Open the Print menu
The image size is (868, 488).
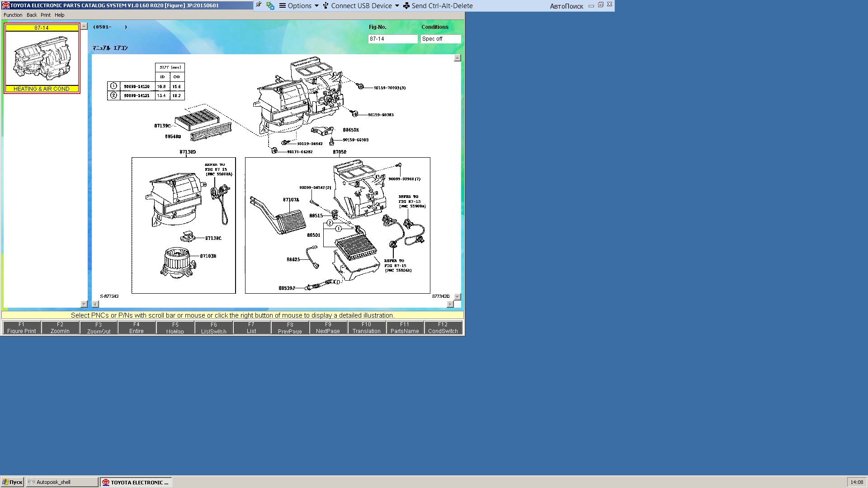pos(46,15)
